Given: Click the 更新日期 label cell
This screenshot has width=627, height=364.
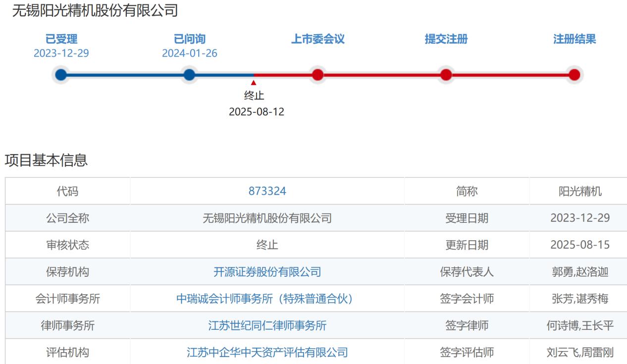Looking at the screenshot, I should 467,245.
